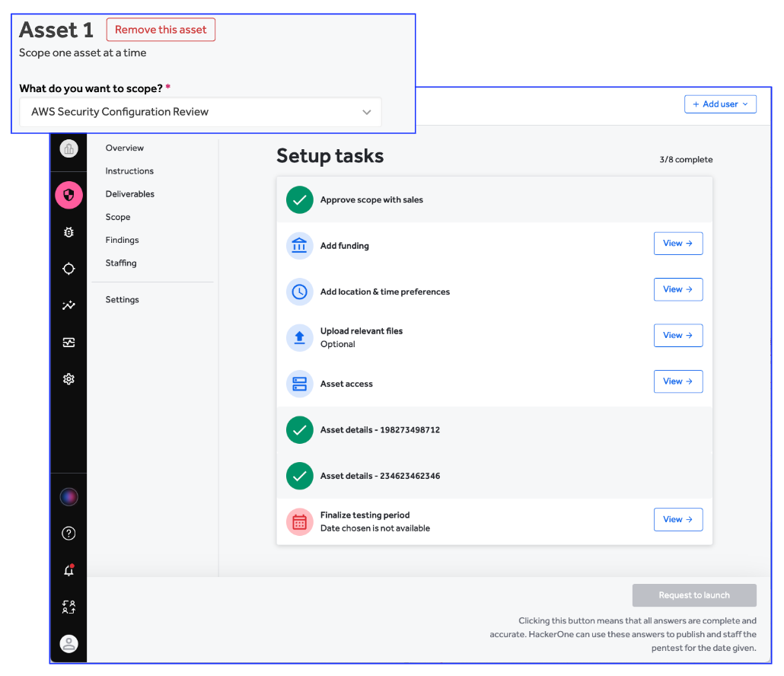Open the analytics trend line icon
784x676 pixels.
pos(69,305)
